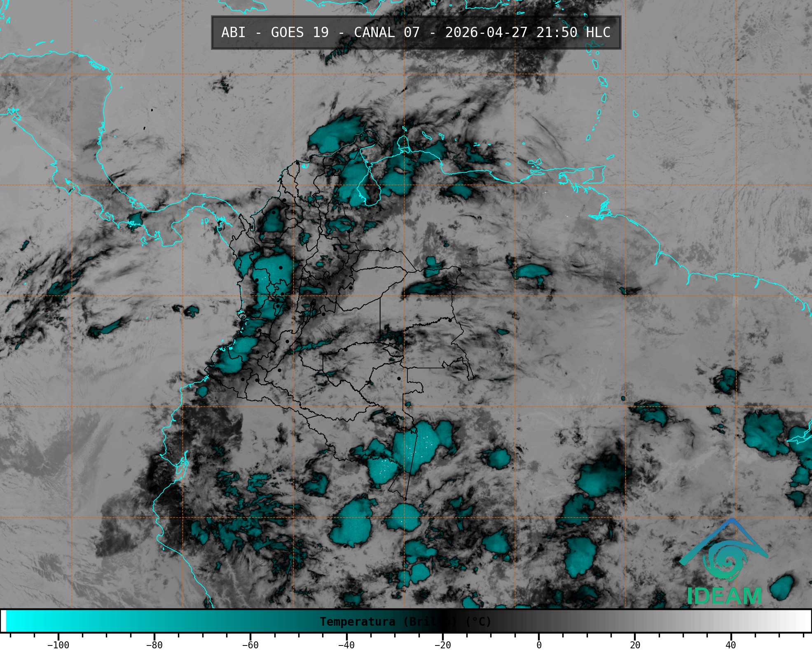
Task: Click the 40 tick label on colorbar
Action: pos(731,645)
